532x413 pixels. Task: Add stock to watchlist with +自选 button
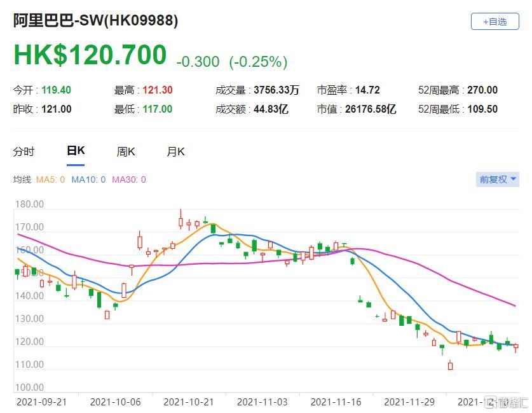pos(494,22)
